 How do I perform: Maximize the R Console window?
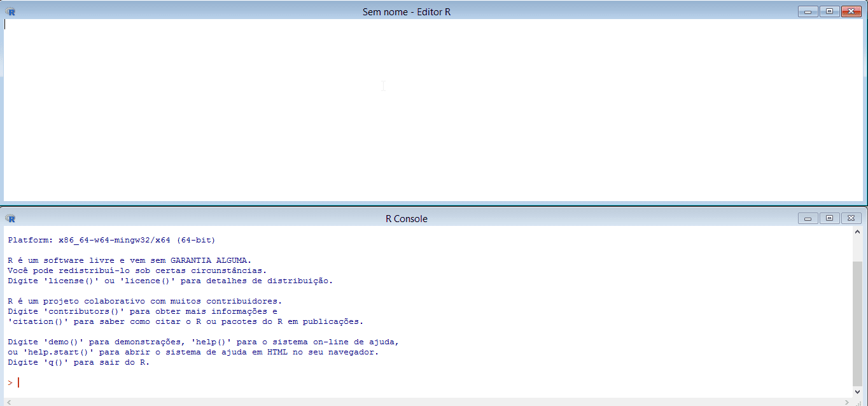pyautogui.click(x=829, y=218)
